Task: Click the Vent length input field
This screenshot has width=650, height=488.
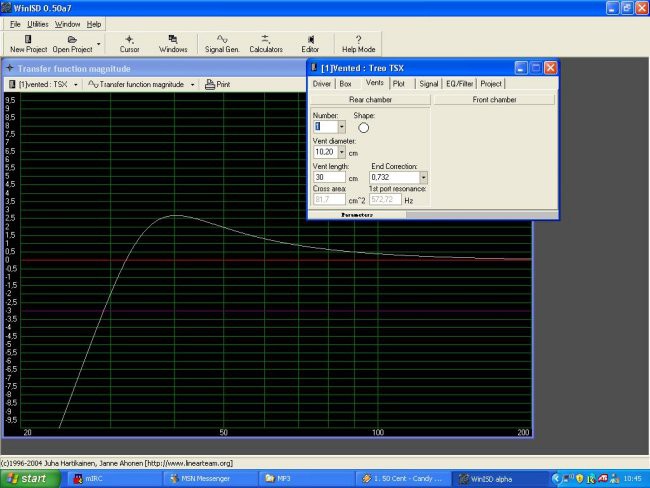Action: click(330, 177)
